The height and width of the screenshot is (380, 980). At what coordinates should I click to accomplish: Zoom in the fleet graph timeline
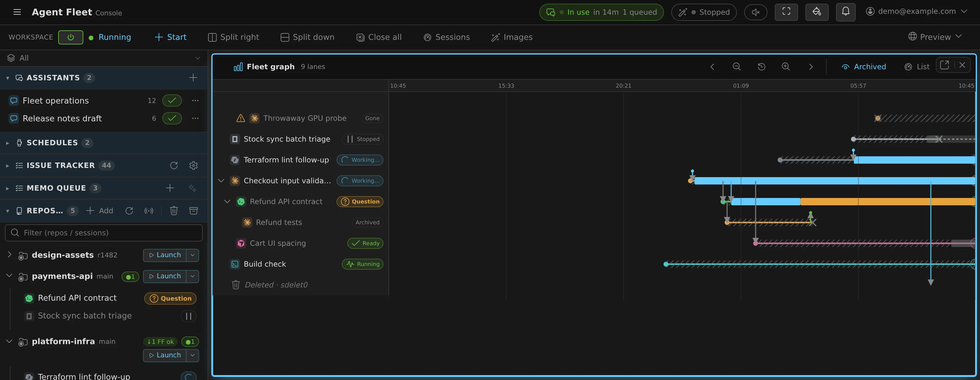coord(786,66)
